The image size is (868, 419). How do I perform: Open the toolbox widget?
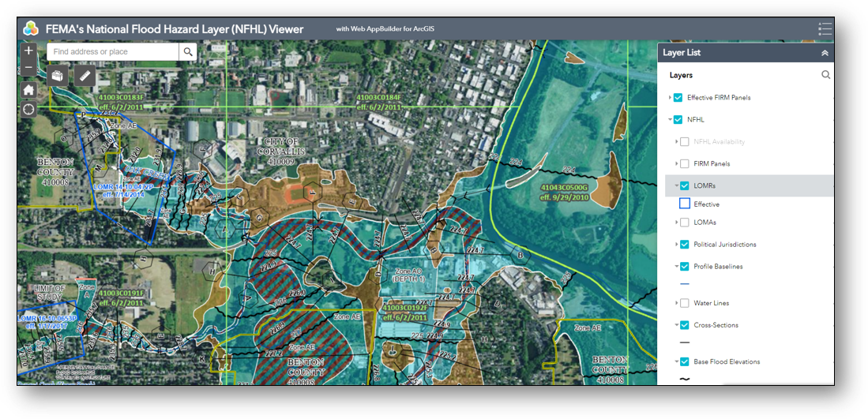click(x=58, y=76)
